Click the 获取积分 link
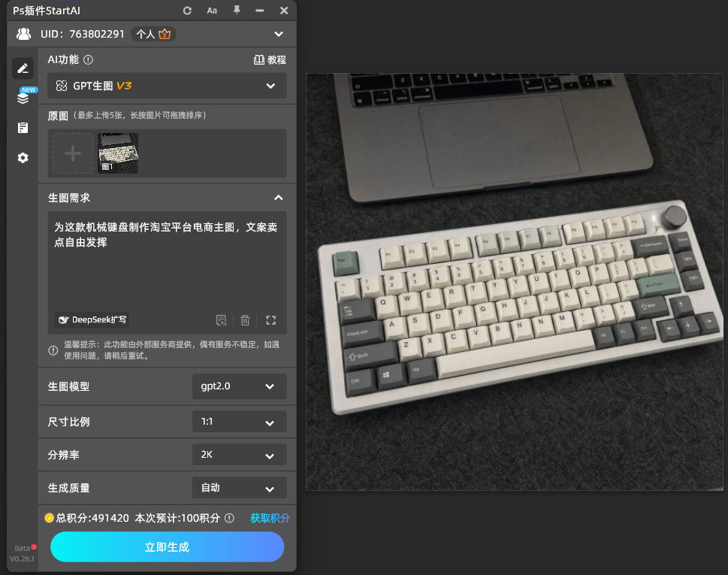728x575 pixels. tap(270, 519)
